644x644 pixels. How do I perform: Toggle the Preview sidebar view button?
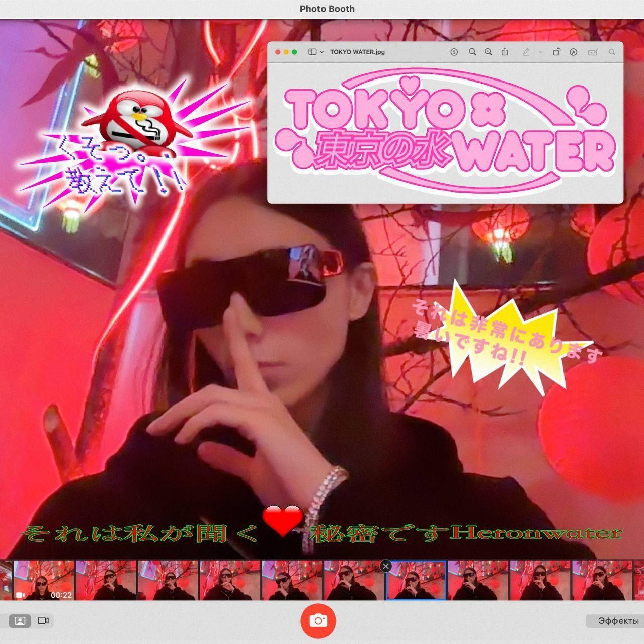click(x=312, y=52)
